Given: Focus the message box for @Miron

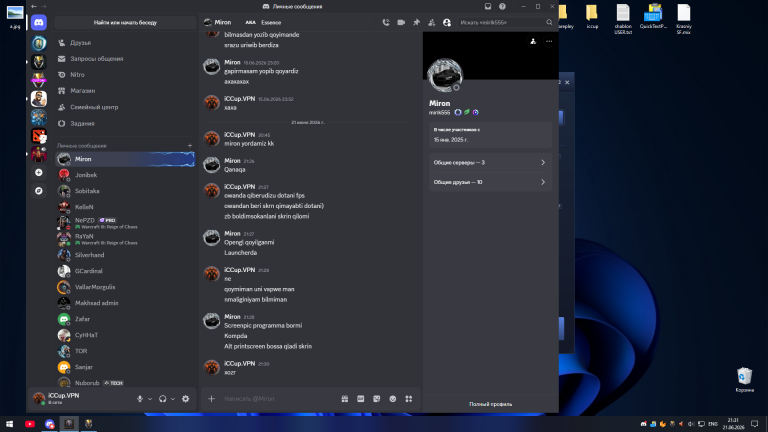Looking at the screenshot, I should (x=279, y=399).
